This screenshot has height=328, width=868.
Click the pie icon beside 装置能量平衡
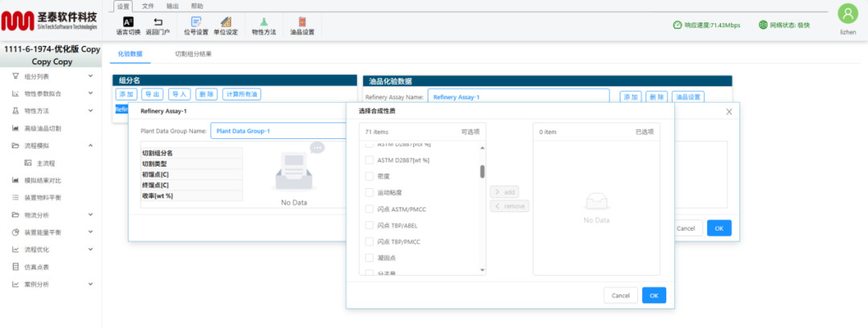(x=15, y=232)
